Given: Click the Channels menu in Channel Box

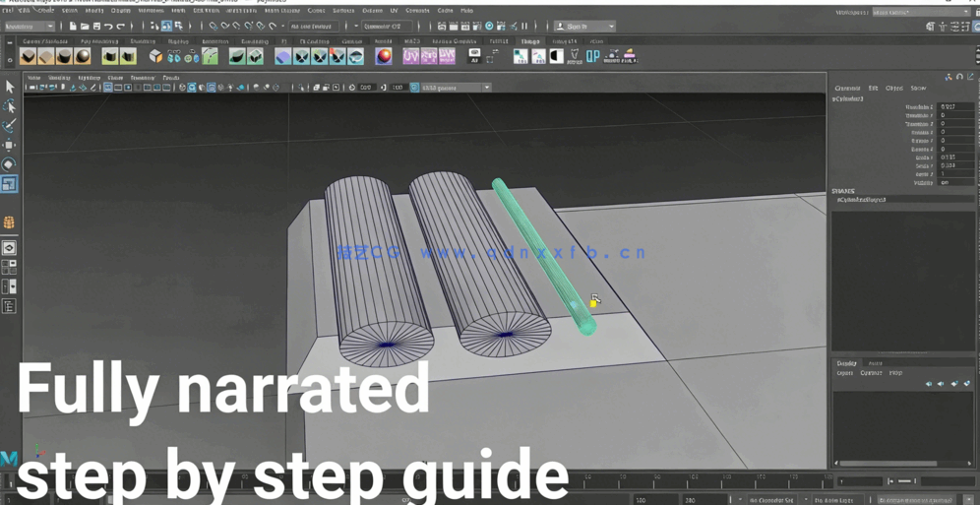Looking at the screenshot, I should (847, 89).
